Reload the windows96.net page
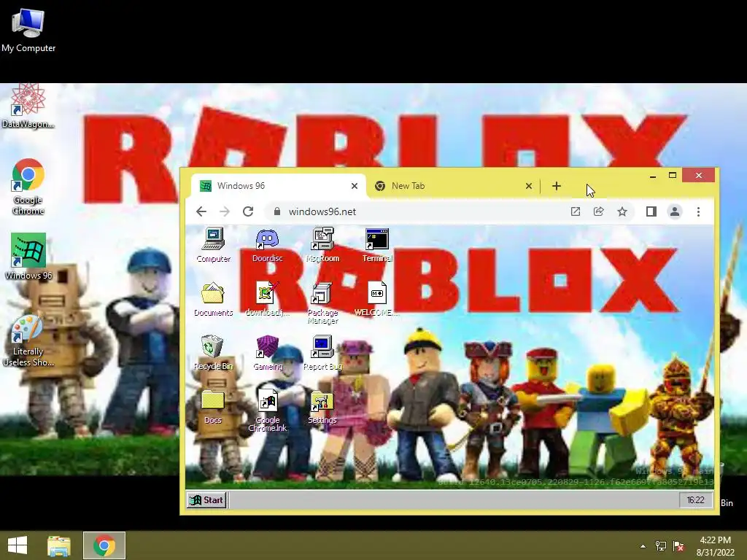747x560 pixels. [x=248, y=211]
